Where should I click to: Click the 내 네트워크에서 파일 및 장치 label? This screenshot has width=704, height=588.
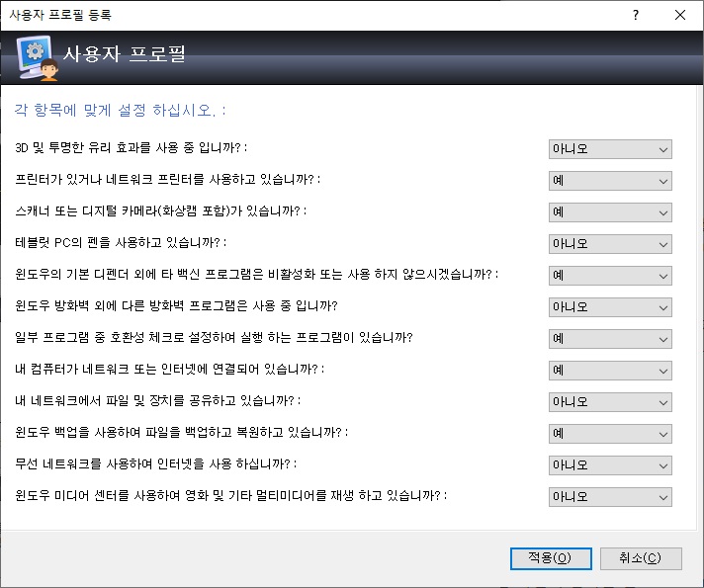pyautogui.click(x=157, y=400)
